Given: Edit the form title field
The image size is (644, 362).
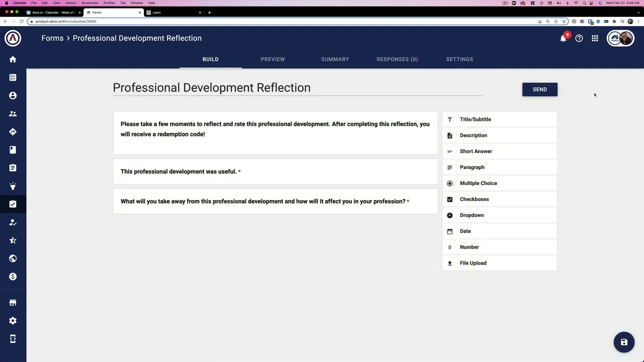Looking at the screenshot, I should tap(297, 87).
